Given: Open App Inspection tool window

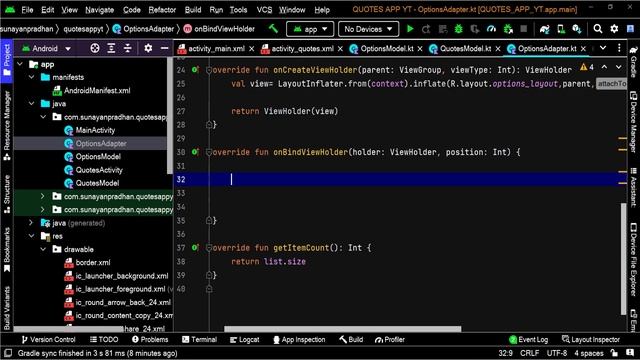Looking at the screenshot, I should tap(299, 340).
